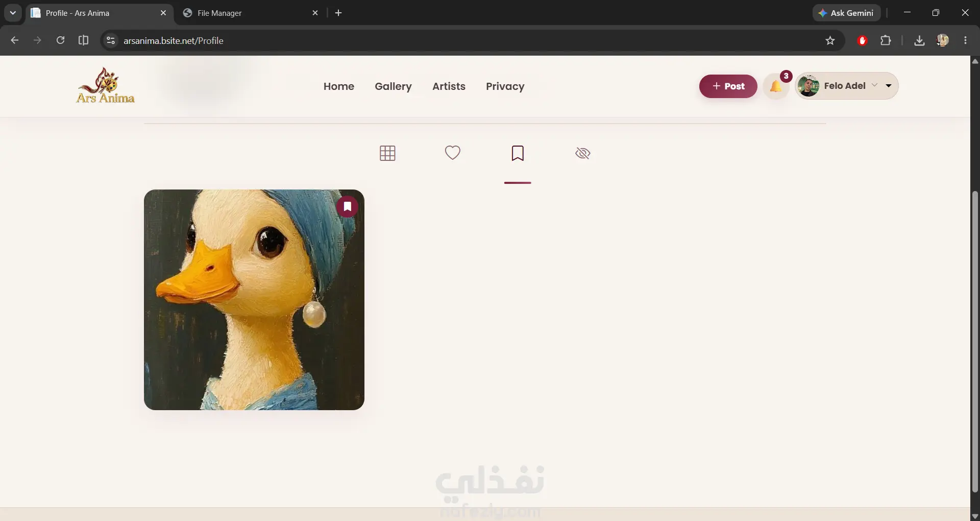The height and width of the screenshot is (521, 980).
Task: Show liked artworks heart tab
Action: pyautogui.click(x=452, y=153)
